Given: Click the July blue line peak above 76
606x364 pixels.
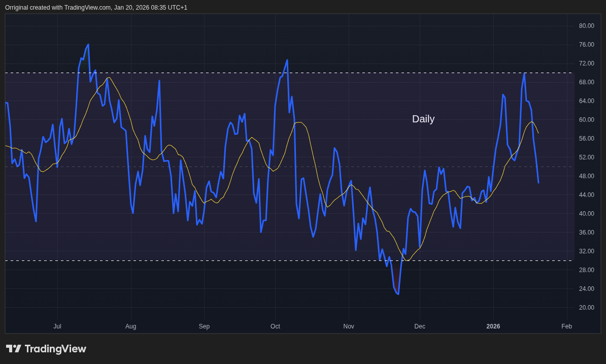Looking at the screenshot, I should (x=88, y=45).
